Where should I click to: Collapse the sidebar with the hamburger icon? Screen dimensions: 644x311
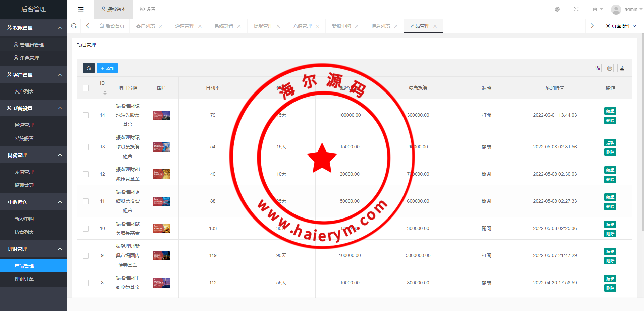coord(81,9)
